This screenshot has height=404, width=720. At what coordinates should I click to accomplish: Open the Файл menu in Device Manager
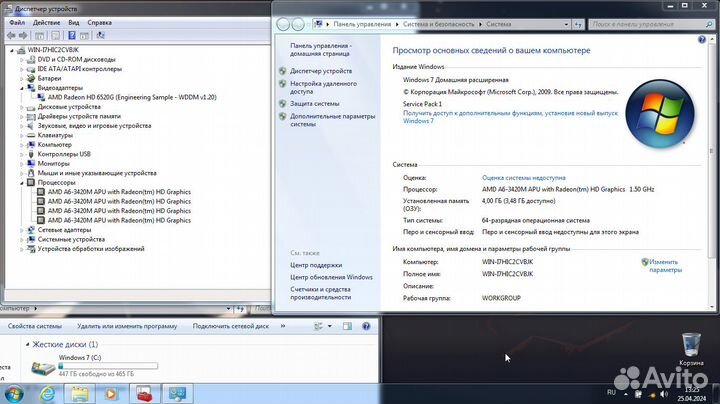tap(17, 22)
